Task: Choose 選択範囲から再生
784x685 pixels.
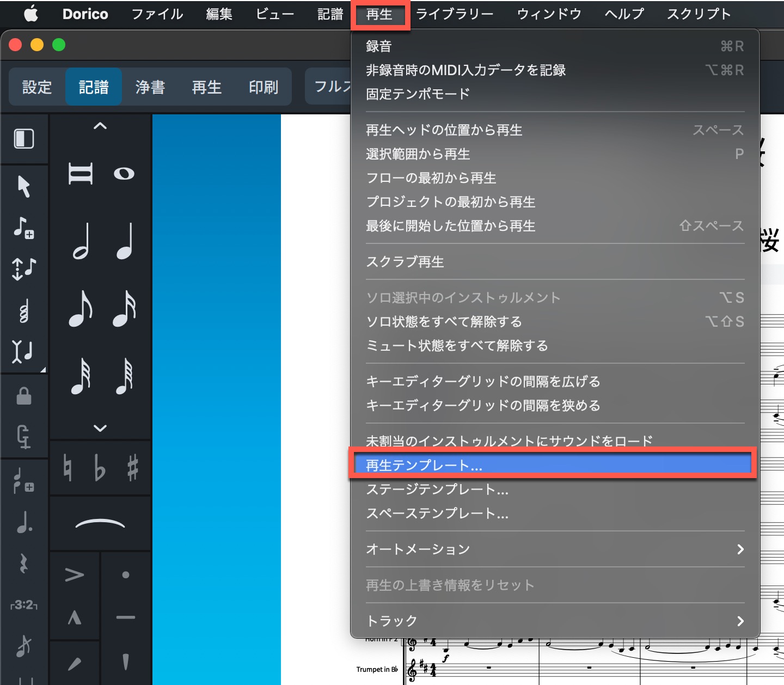Action: click(x=555, y=154)
